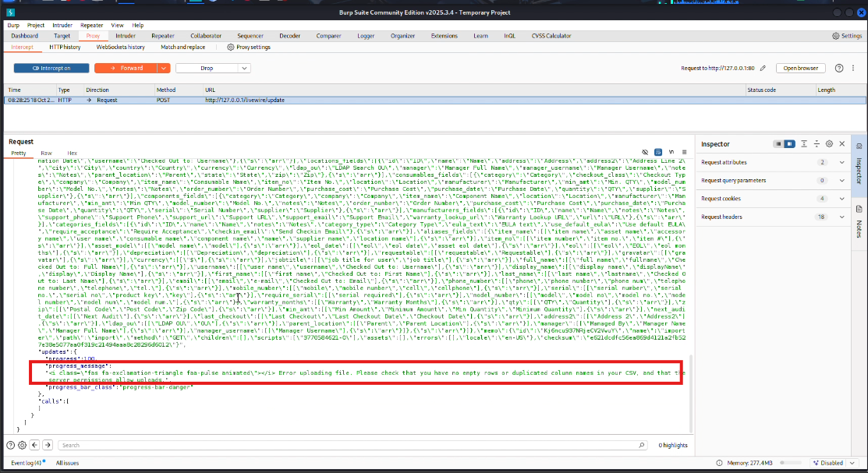Switch to the Comparer tab
The height and width of the screenshot is (473, 868).
click(328, 36)
